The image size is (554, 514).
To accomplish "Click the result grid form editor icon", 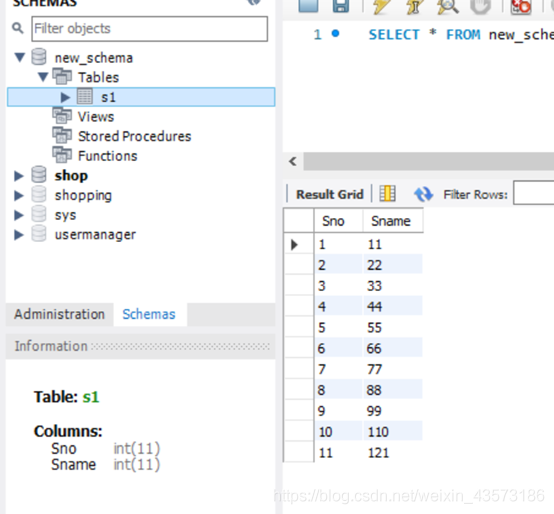I will coord(388,194).
